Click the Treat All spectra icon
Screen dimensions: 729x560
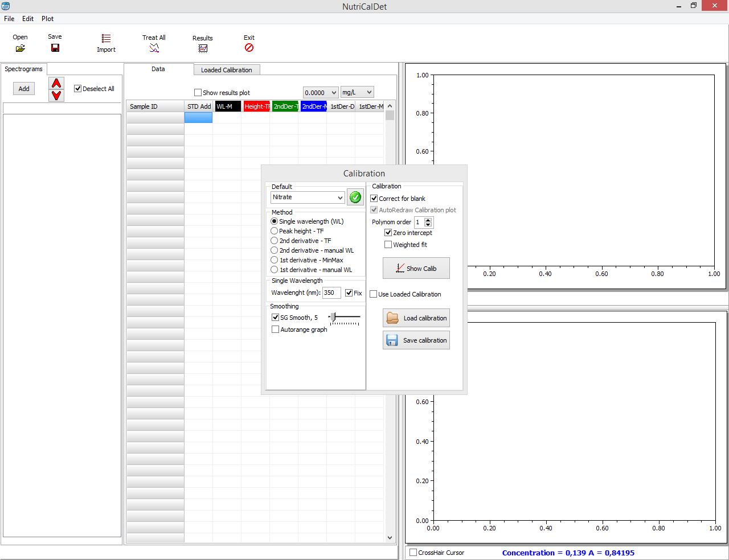coord(154,48)
